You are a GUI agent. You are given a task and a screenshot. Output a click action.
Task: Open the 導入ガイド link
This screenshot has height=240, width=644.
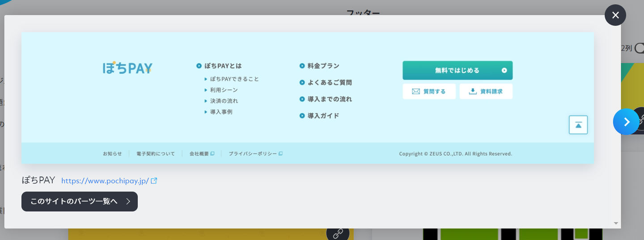click(x=319, y=115)
